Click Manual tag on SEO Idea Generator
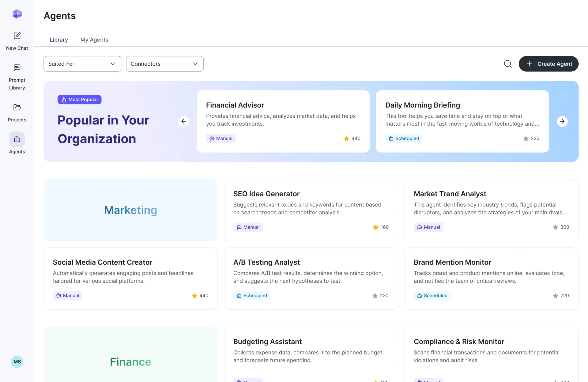Viewport: 588px width, 382px height. (248, 227)
